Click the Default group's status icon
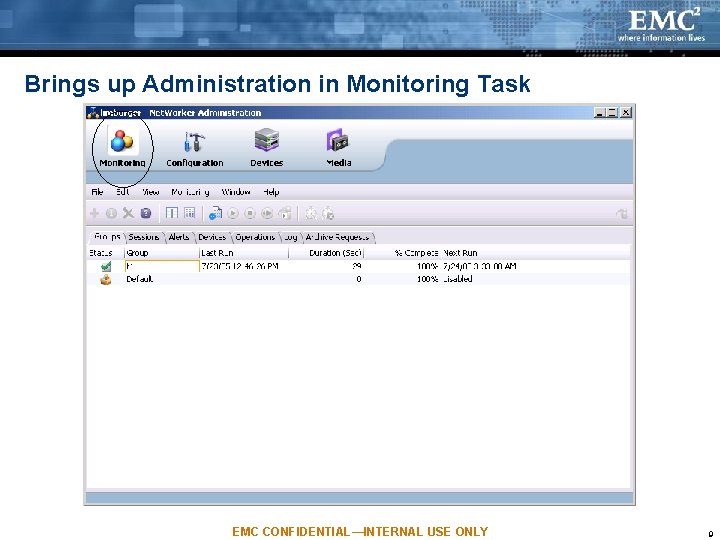This screenshot has height=540, width=720. click(x=106, y=279)
